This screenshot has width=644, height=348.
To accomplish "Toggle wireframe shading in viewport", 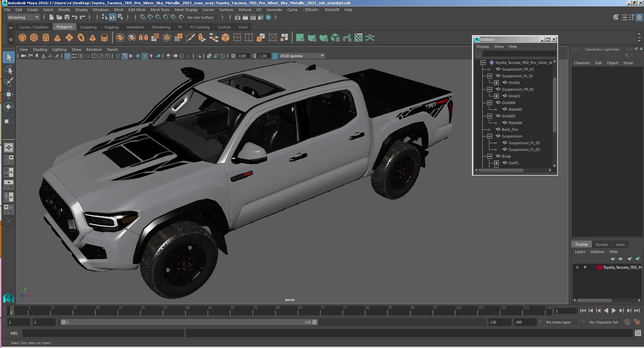I will (118, 56).
